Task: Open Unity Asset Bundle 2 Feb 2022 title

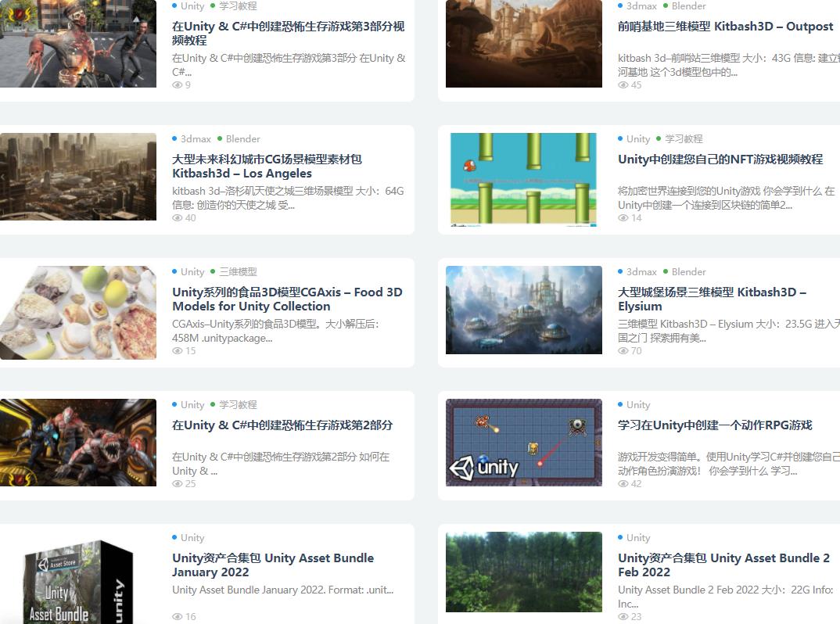Action: (x=723, y=565)
